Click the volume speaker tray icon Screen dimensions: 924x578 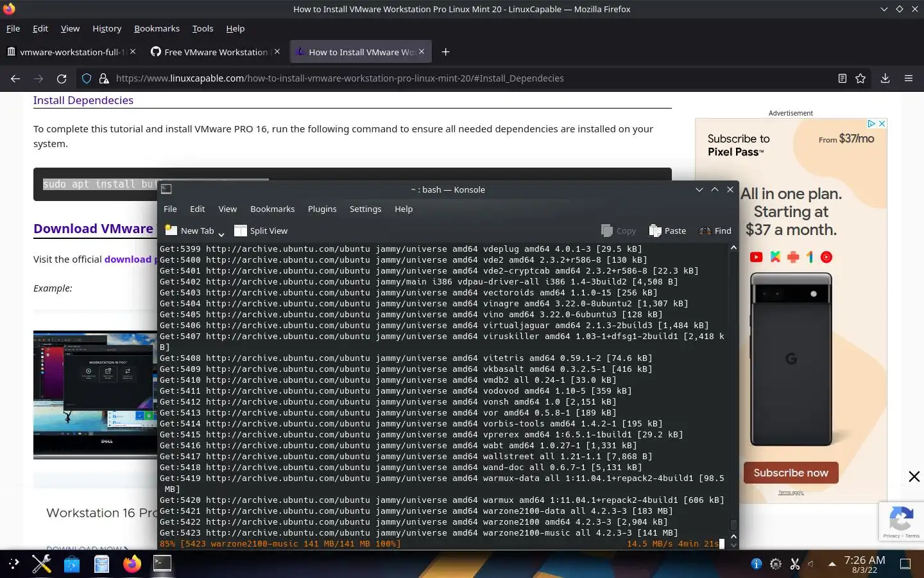tap(812, 564)
